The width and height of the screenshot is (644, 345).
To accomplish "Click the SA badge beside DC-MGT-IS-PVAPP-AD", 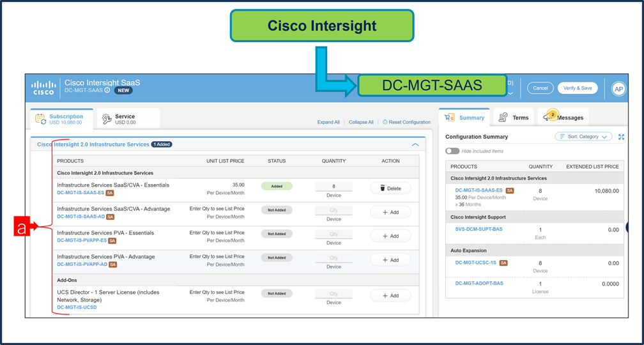I will click(112, 264).
